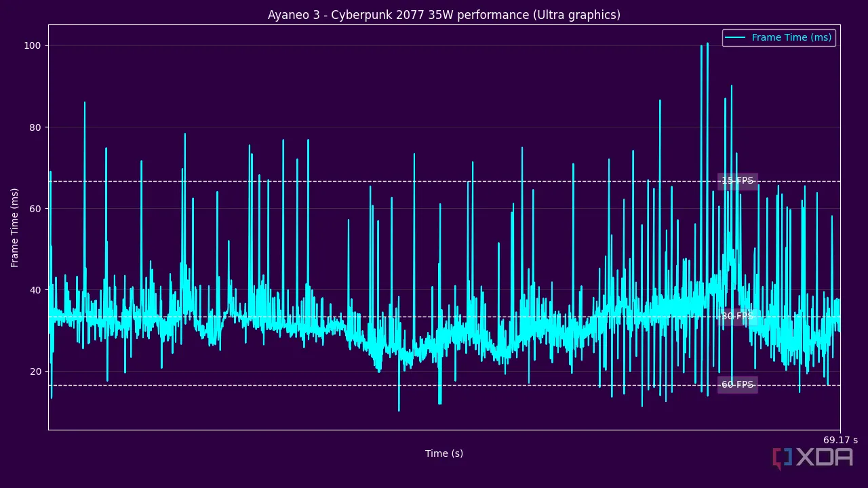
Task: Click the Frame Time (ms) legend label
Action: tap(791, 38)
